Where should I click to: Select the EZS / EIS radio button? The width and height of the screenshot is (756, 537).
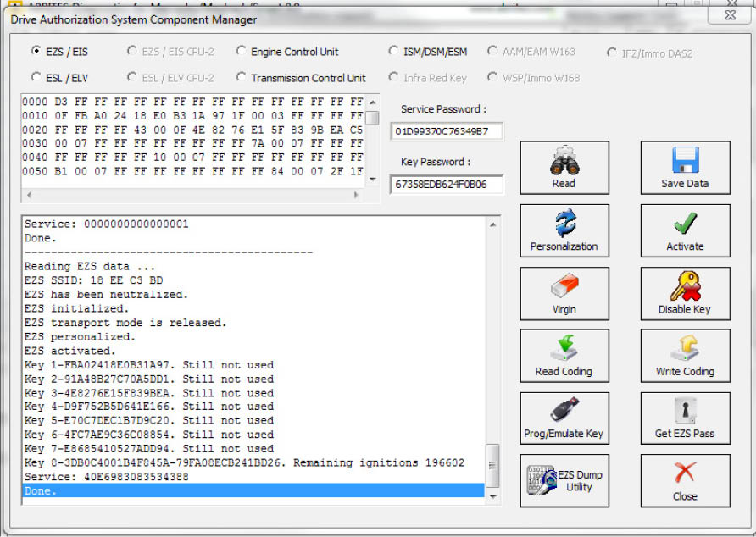click(x=36, y=52)
